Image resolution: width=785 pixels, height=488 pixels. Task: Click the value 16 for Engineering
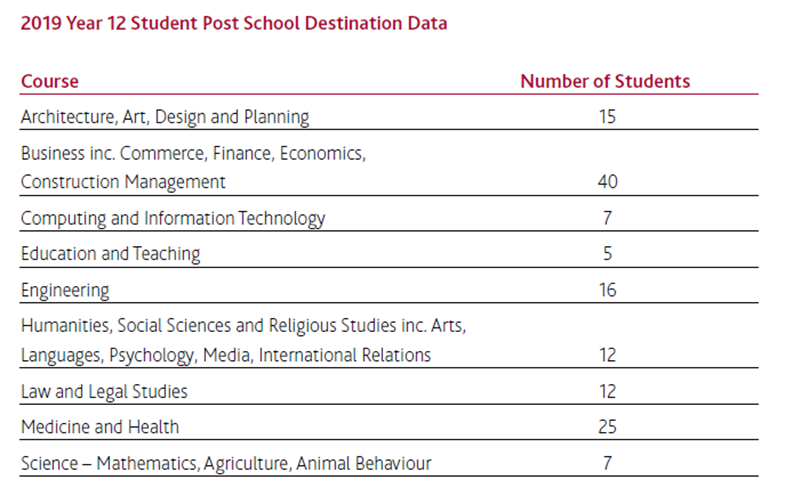click(x=607, y=290)
